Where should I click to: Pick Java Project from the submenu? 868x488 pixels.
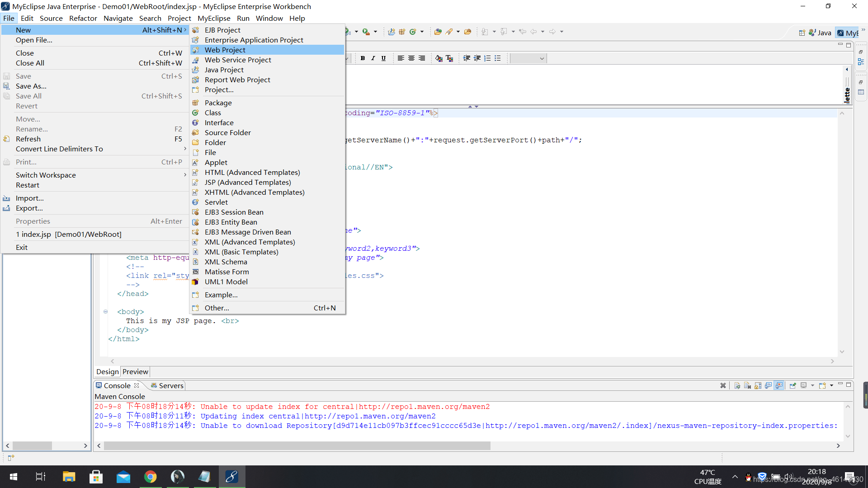point(267,70)
